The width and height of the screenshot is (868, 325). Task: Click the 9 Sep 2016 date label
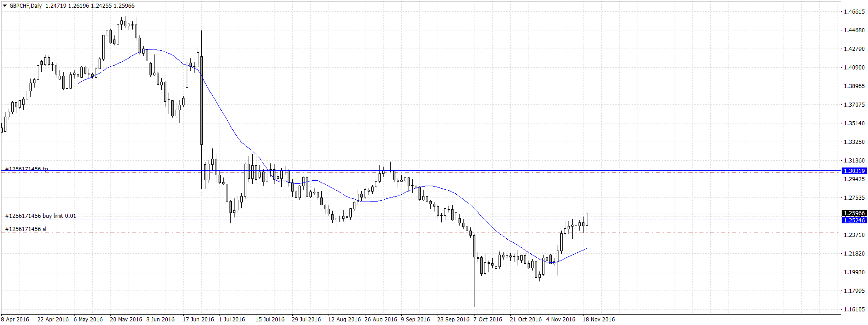415,320
